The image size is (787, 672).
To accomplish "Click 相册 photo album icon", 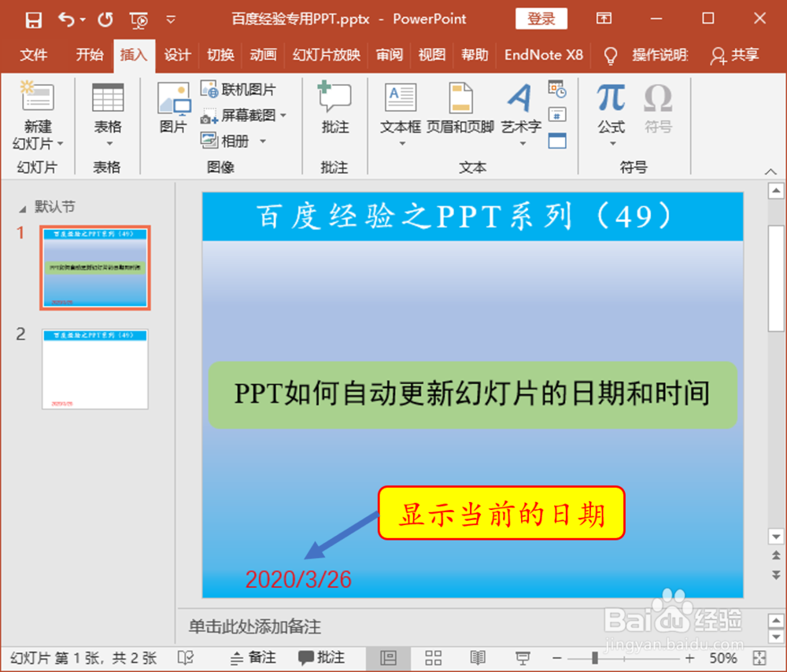I will tap(209, 140).
